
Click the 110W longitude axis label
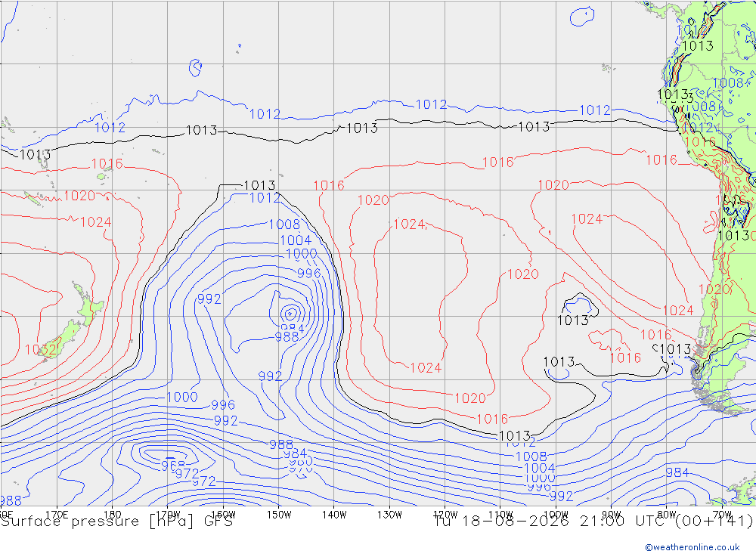coord(500,515)
